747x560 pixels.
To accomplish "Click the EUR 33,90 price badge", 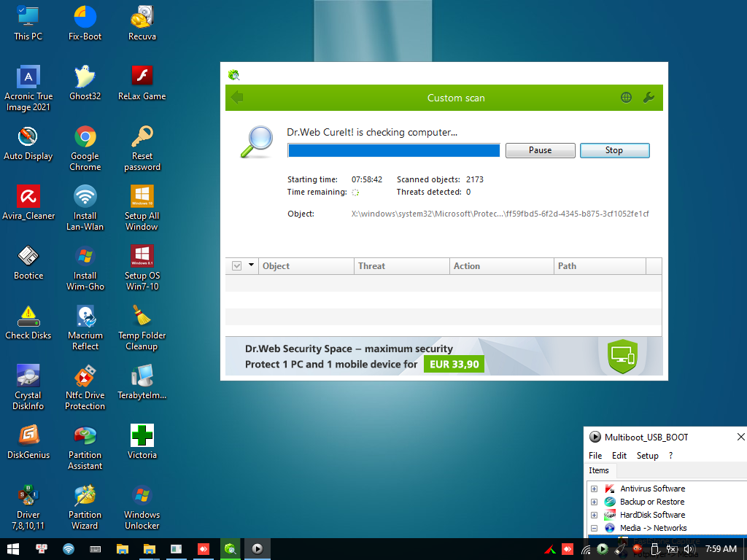I will tap(454, 365).
